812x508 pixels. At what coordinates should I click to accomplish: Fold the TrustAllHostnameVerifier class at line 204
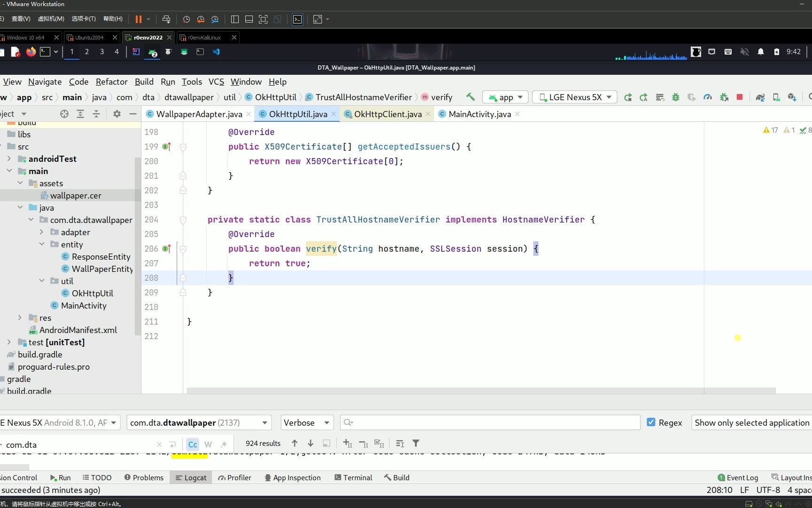[183, 220]
